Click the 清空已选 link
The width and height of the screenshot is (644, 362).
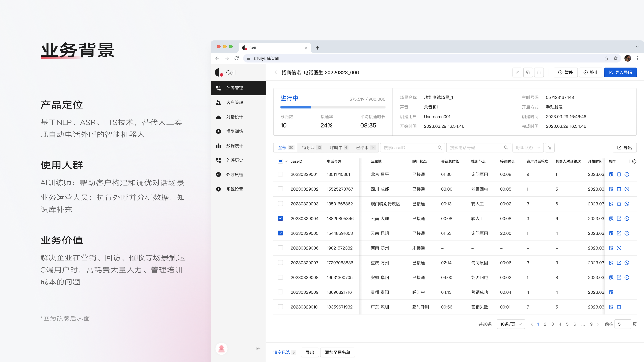(x=282, y=352)
